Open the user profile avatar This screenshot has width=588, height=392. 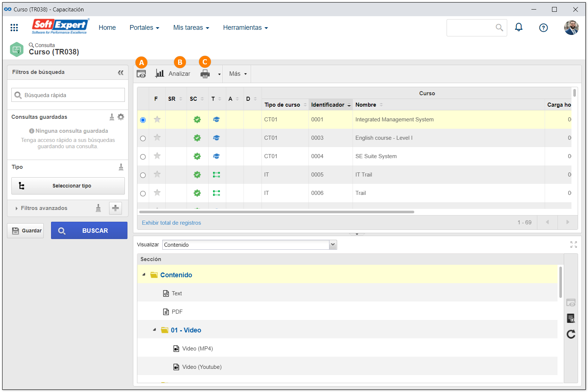(x=571, y=28)
